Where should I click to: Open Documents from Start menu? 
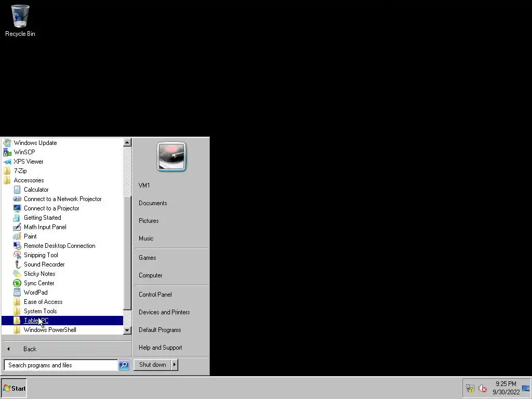(153, 203)
